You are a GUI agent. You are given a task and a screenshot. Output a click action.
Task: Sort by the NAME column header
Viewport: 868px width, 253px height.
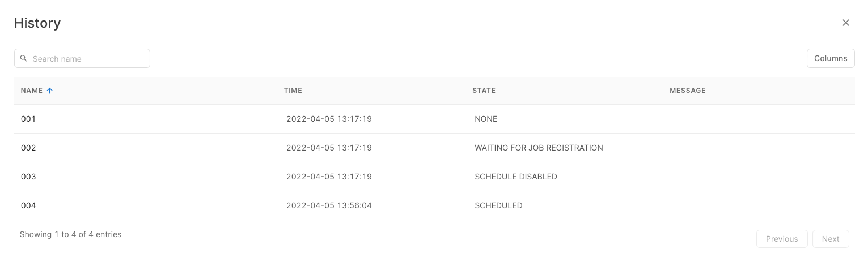pos(32,91)
